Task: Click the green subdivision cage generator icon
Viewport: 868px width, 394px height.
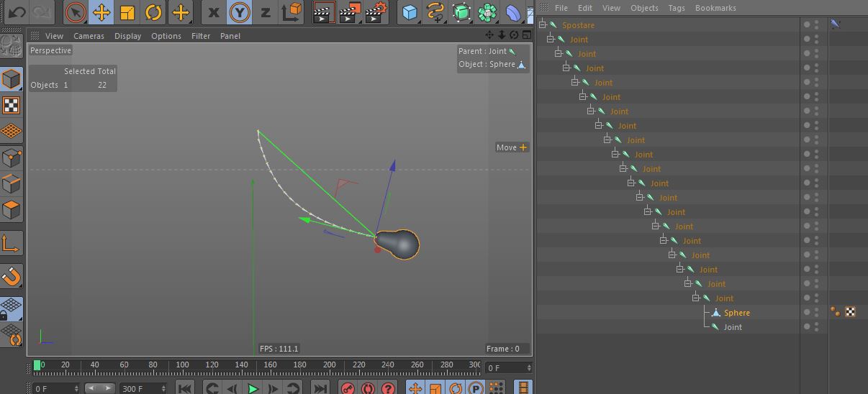Action: [461, 12]
